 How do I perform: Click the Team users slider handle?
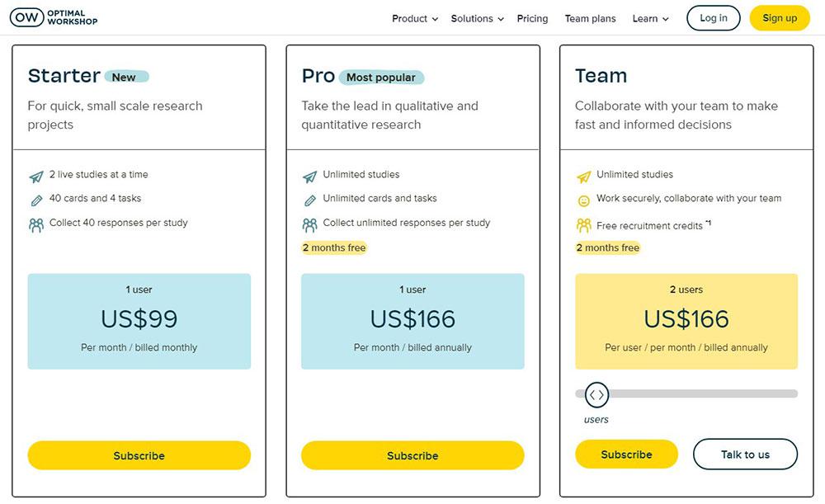point(596,395)
